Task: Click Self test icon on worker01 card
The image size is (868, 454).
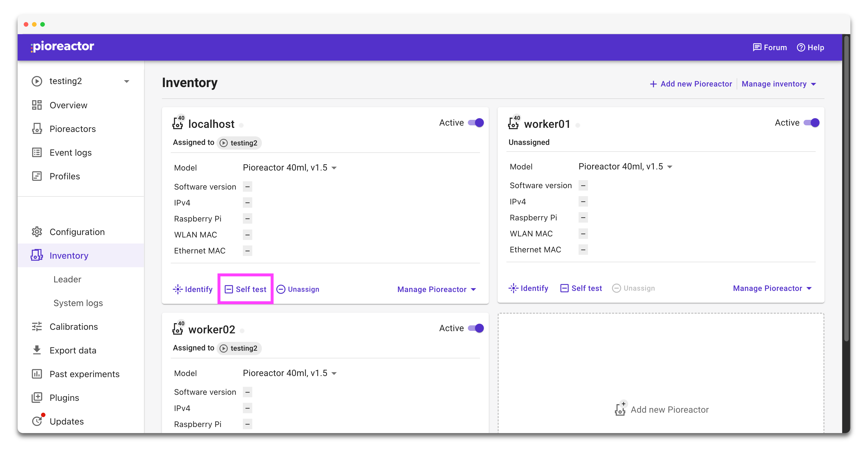Action: (x=564, y=288)
